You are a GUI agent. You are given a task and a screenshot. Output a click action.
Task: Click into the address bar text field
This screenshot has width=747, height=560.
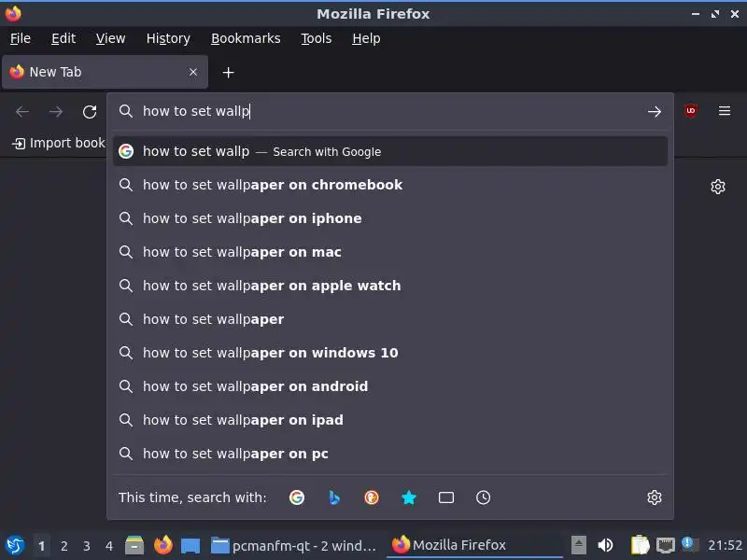(x=390, y=111)
